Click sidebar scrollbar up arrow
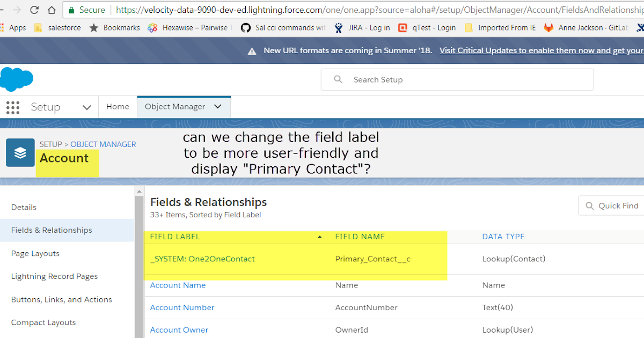Viewport: 644px width, 338px height. pos(140,191)
